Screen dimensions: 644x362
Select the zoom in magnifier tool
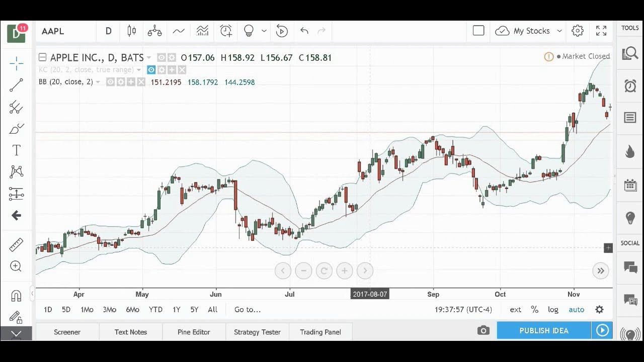coord(16,266)
